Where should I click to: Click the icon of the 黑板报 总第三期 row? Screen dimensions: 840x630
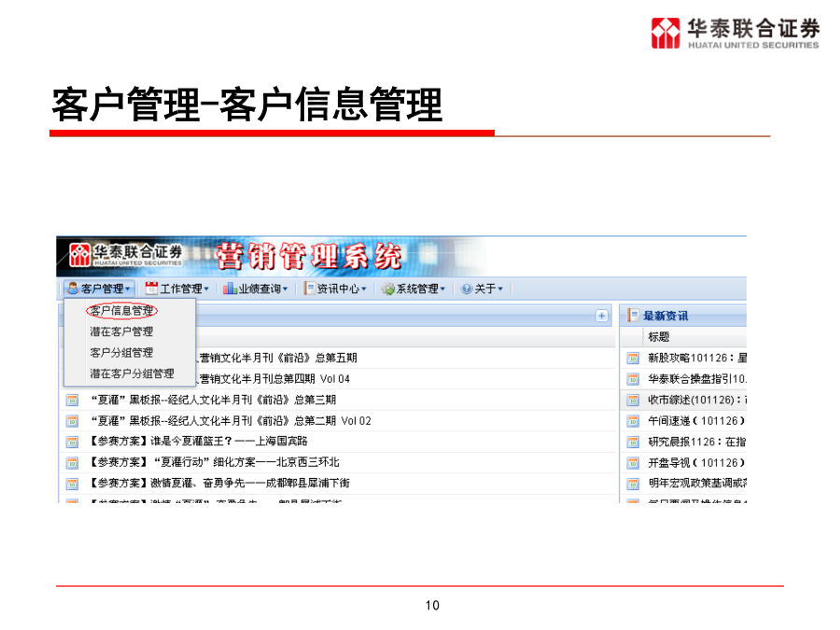click(x=72, y=400)
